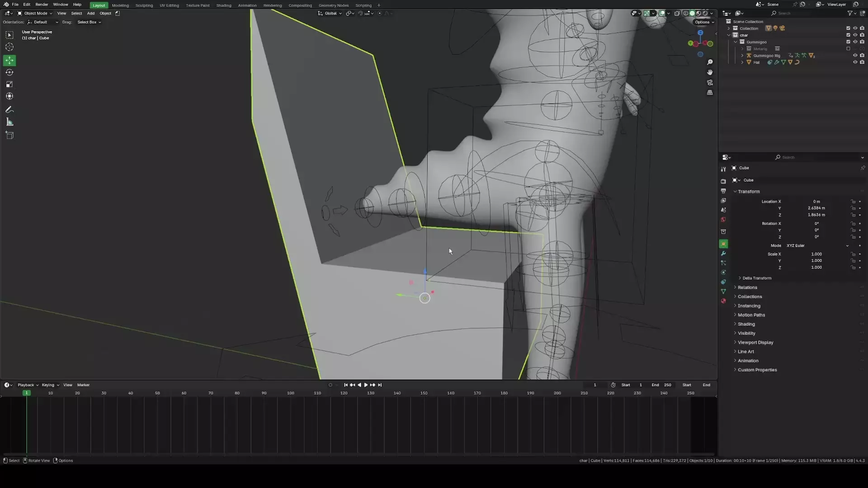Jump to end frame in timeline

[x=380, y=385]
